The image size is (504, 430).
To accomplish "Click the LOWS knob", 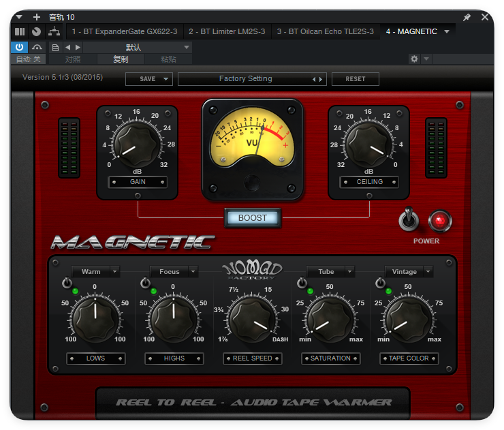I will tap(95, 320).
